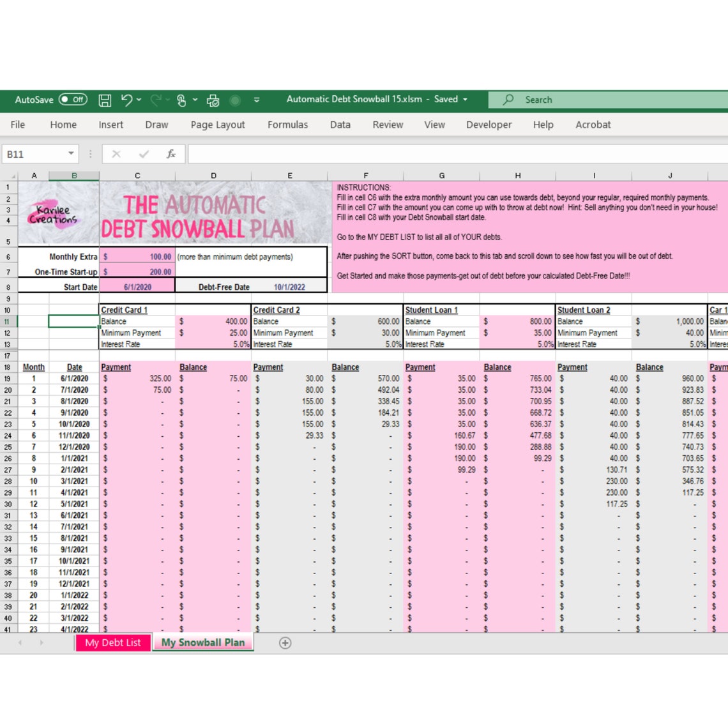Select the My Debt List sheet tab
728x728 pixels.
point(112,643)
